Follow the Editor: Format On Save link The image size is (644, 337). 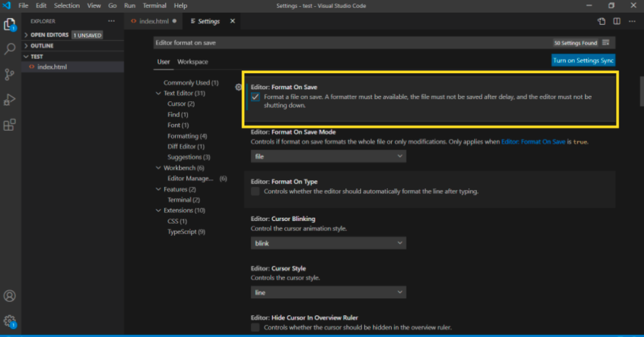533,142
